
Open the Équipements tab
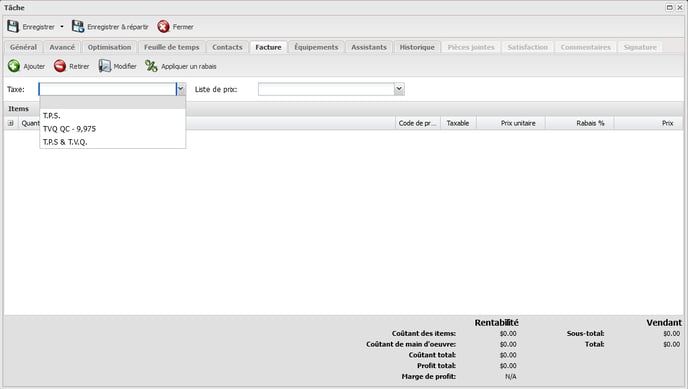(x=316, y=47)
